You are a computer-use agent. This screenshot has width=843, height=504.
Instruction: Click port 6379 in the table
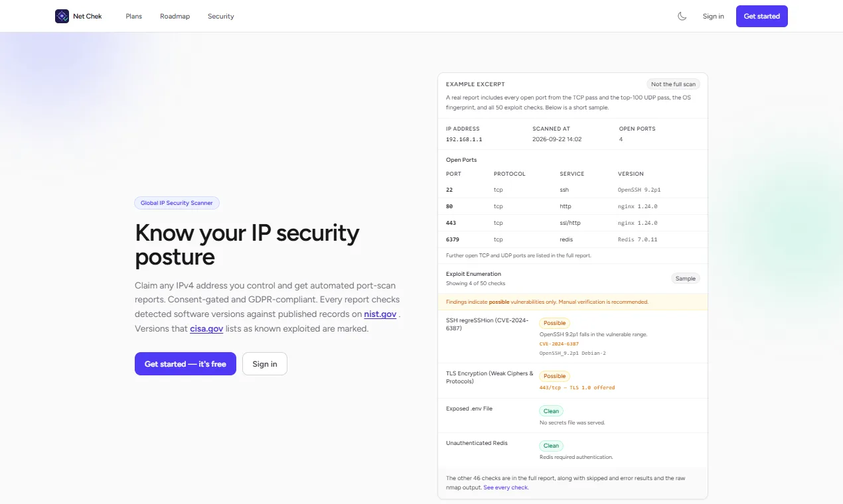pos(453,239)
